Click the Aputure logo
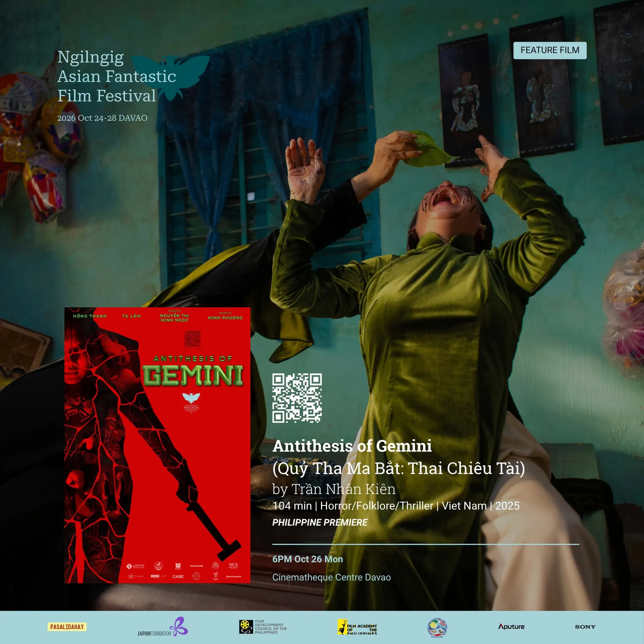Image resolution: width=644 pixels, height=644 pixels. 511,627
